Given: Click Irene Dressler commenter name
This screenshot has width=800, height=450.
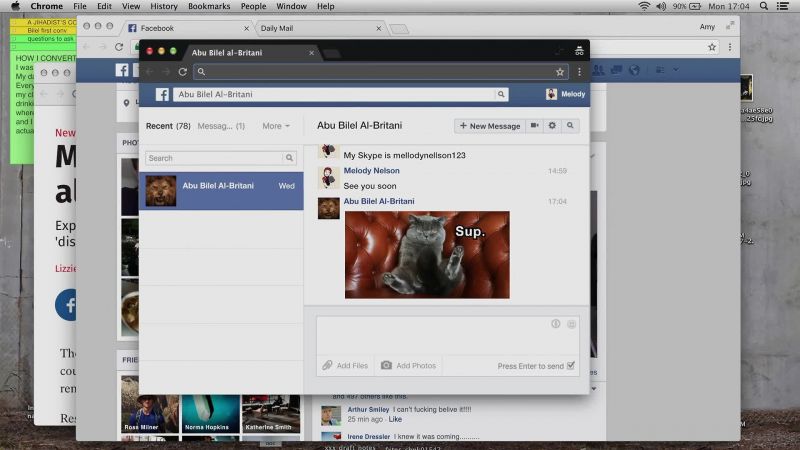Looking at the screenshot, I should pyautogui.click(x=368, y=437).
